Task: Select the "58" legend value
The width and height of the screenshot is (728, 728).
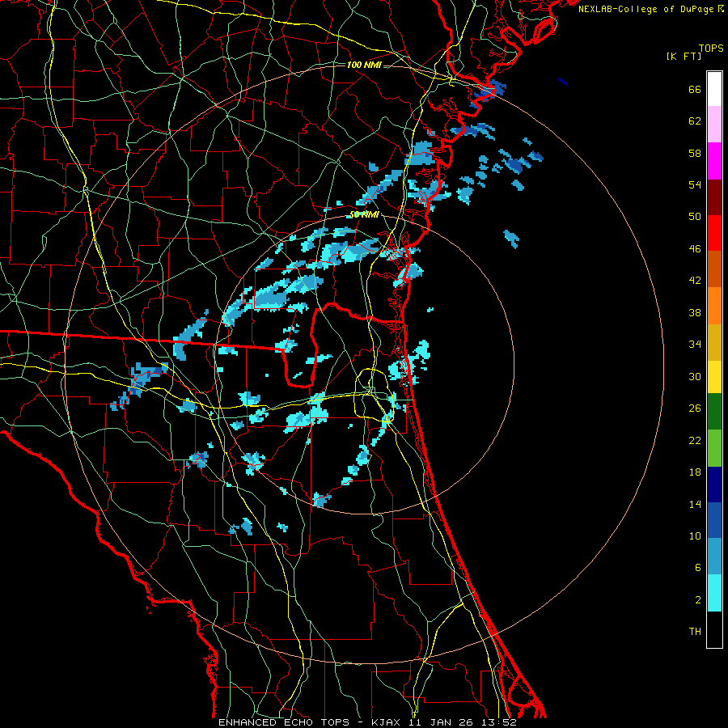Action: 695,153
